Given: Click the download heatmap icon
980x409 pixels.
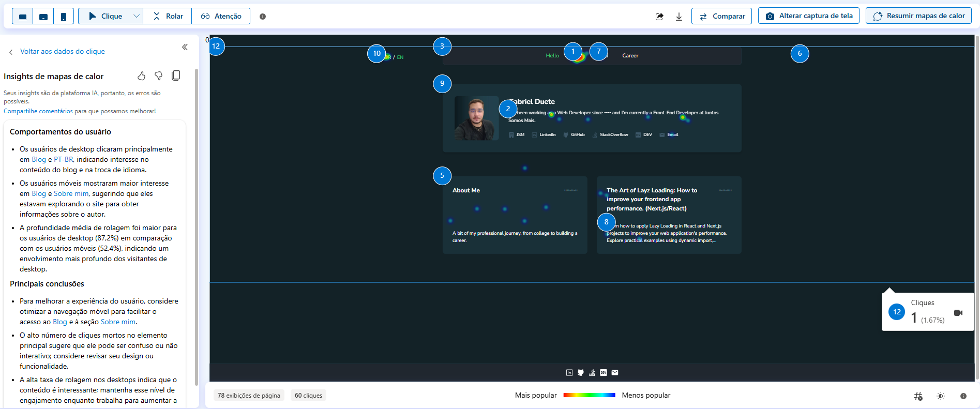Looking at the screenshot, I should tap(679, 17).
